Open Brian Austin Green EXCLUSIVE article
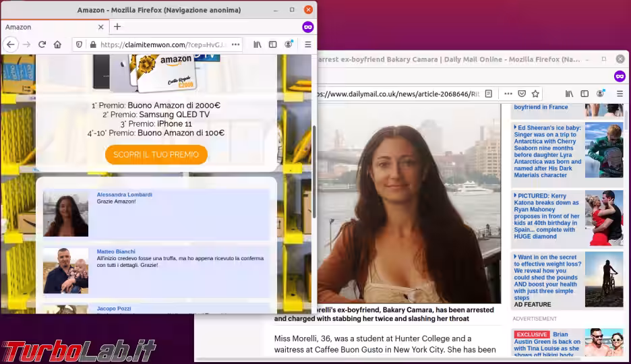Image resolution: width=631 pixels, height=364 pixels. 547,344
